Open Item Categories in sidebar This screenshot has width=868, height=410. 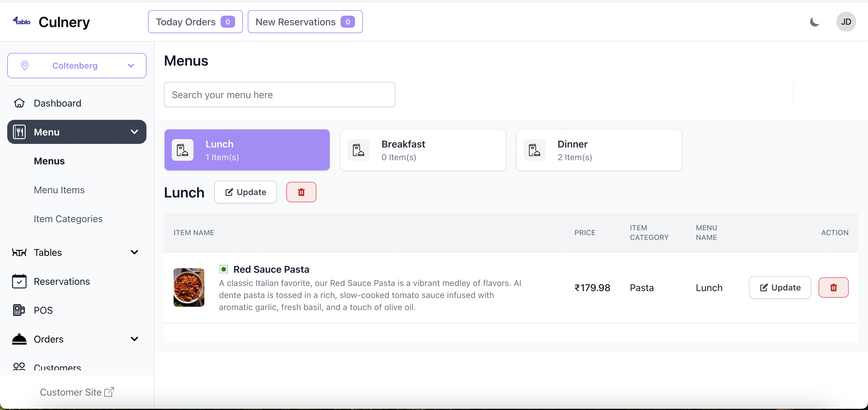pyautogui.click(x=68, y=219)
